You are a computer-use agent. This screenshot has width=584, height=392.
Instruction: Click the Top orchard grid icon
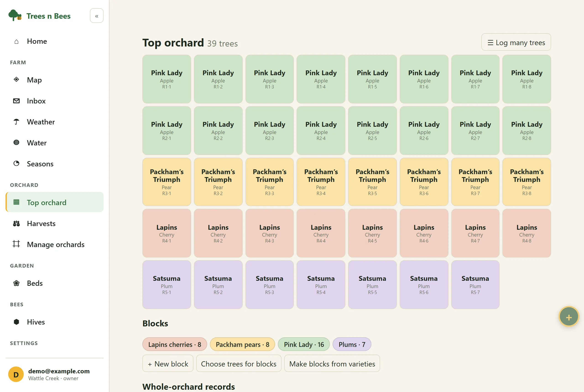[16, 202]
